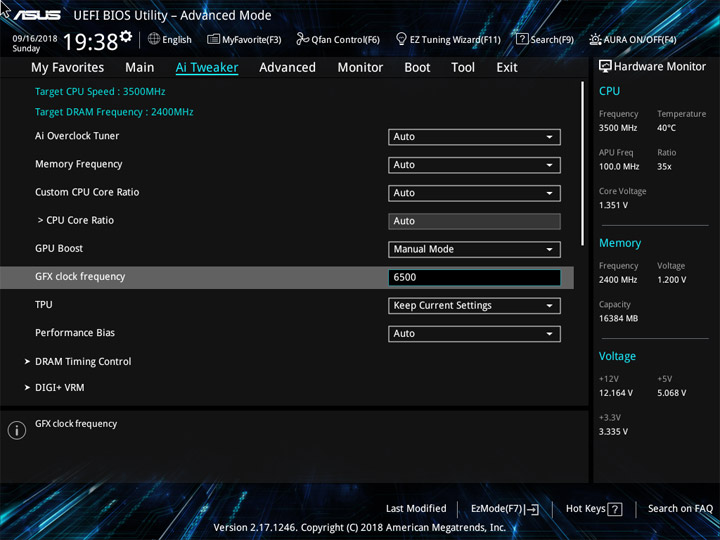Click the 12.164 V reading
This screenshot has height=540, width=720.
(x=616, y=393)
